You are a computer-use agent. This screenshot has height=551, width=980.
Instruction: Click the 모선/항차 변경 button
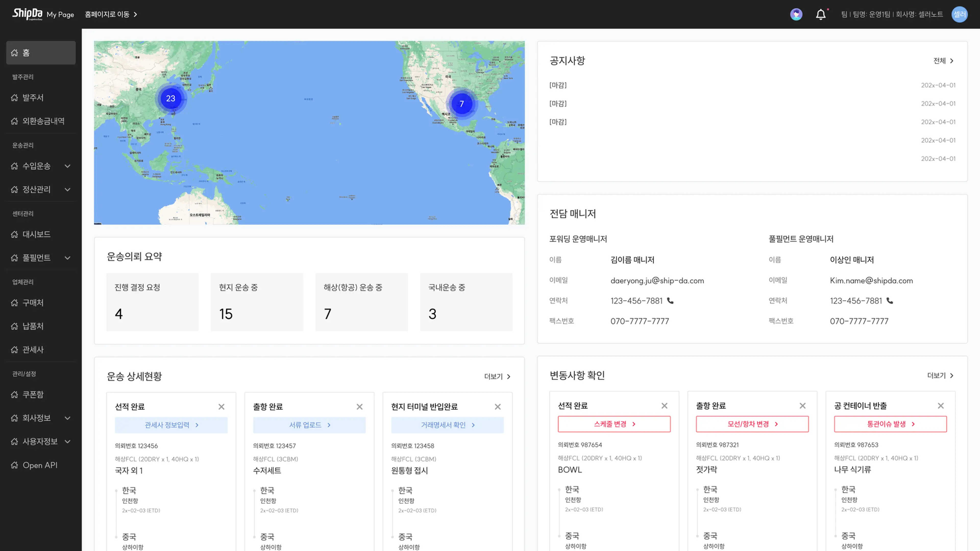point(752,424)
